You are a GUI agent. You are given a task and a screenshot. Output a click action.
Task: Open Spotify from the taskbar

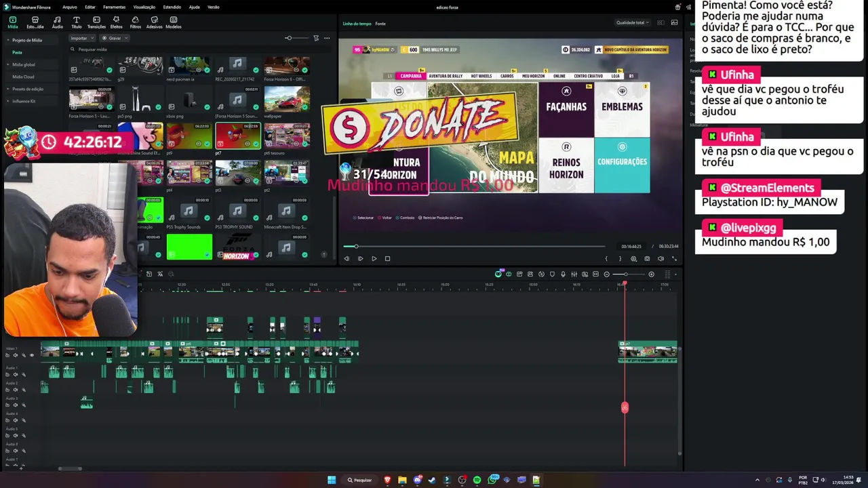pos(477,480)
